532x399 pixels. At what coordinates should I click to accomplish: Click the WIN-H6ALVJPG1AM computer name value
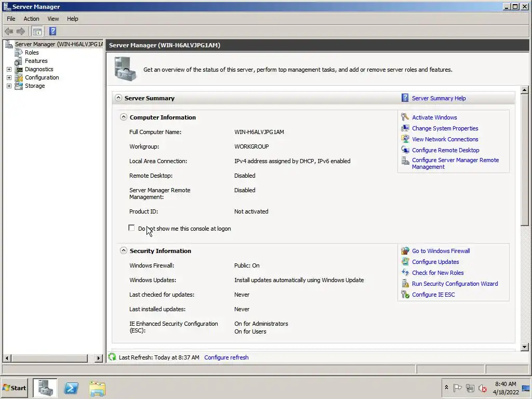click(x=259, y=132)
